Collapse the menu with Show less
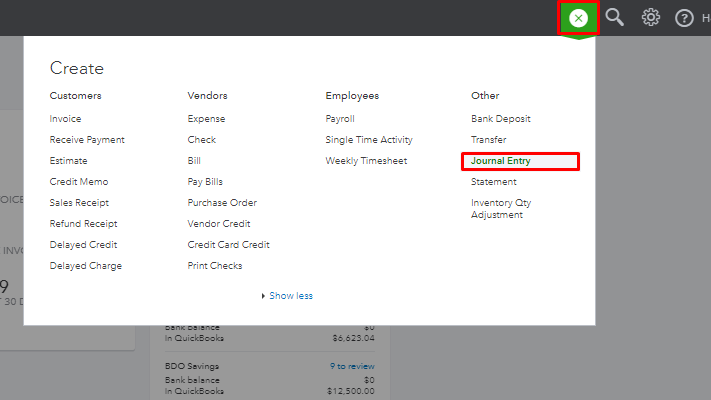Image resolution: width=711 pixels, height=400 pixels. point(291,296)
